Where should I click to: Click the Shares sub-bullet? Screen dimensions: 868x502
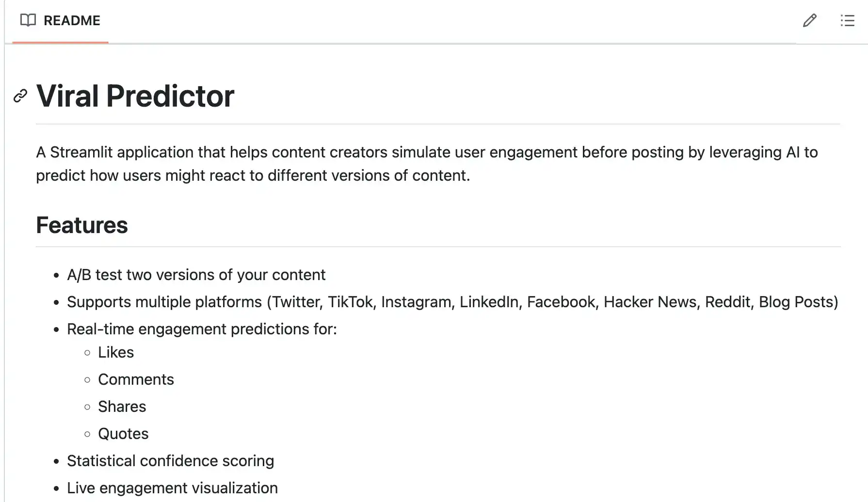122,407
